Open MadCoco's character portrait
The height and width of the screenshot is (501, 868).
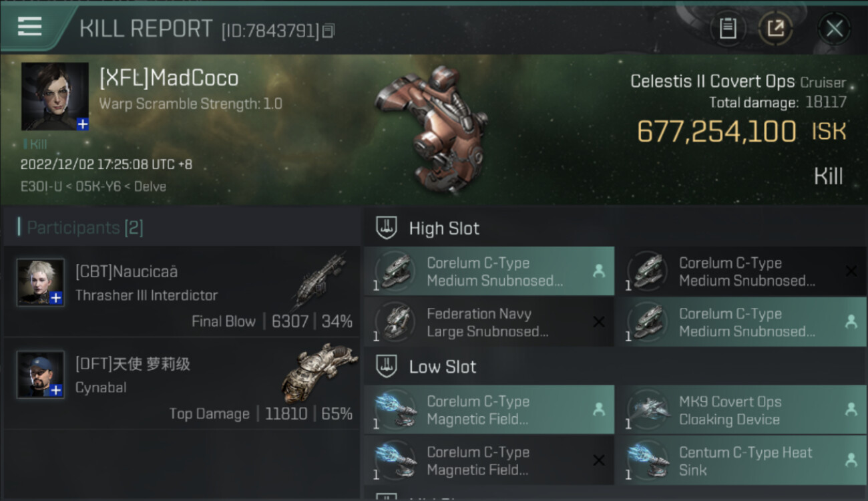(x=55, y=96)
